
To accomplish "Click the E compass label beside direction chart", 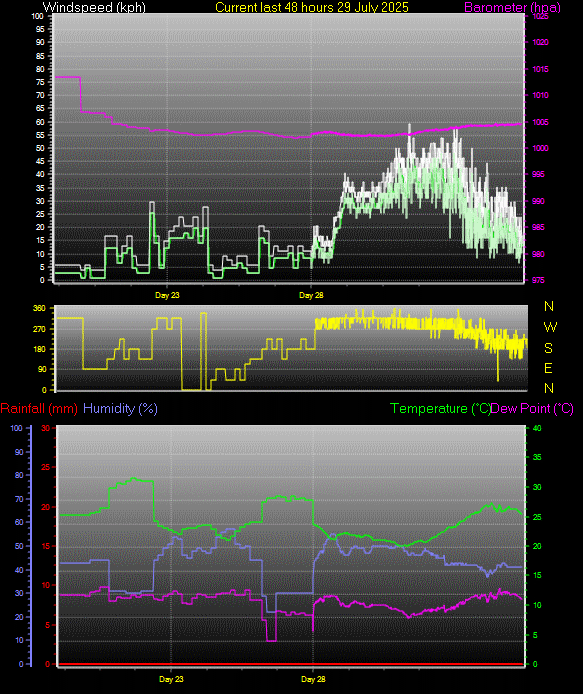I will [x=548, y=368].
